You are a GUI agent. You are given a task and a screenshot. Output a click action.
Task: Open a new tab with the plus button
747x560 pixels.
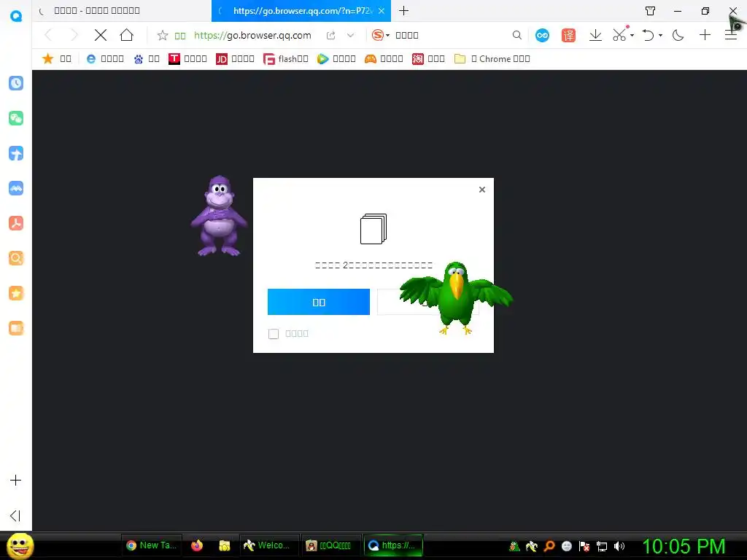pos(403,10)
